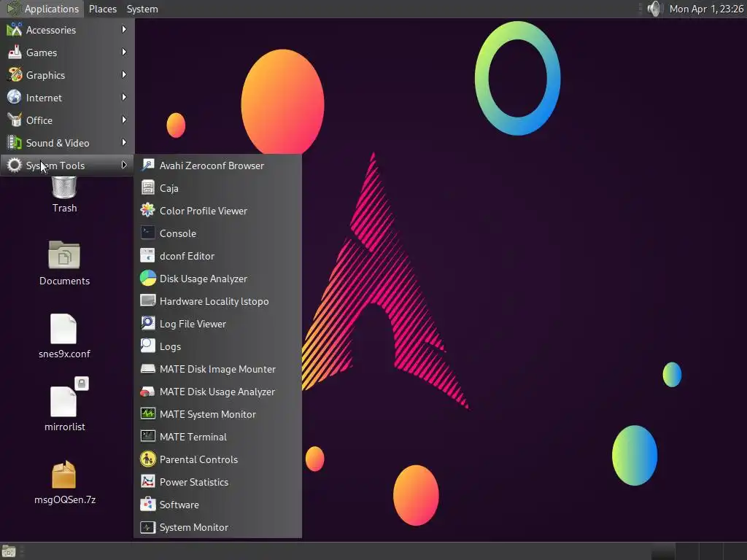Viewport: 747px width, 560px height.
Task: Expand the Games submenu arrow
Action: pyautogui.click(x=124, y=52)
